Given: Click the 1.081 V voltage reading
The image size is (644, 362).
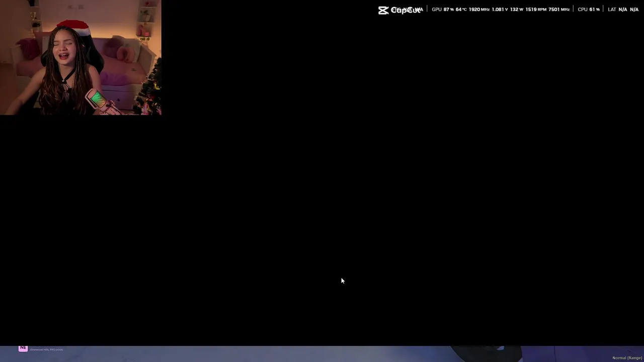Looking at the screenshot, I should [500, 10].
